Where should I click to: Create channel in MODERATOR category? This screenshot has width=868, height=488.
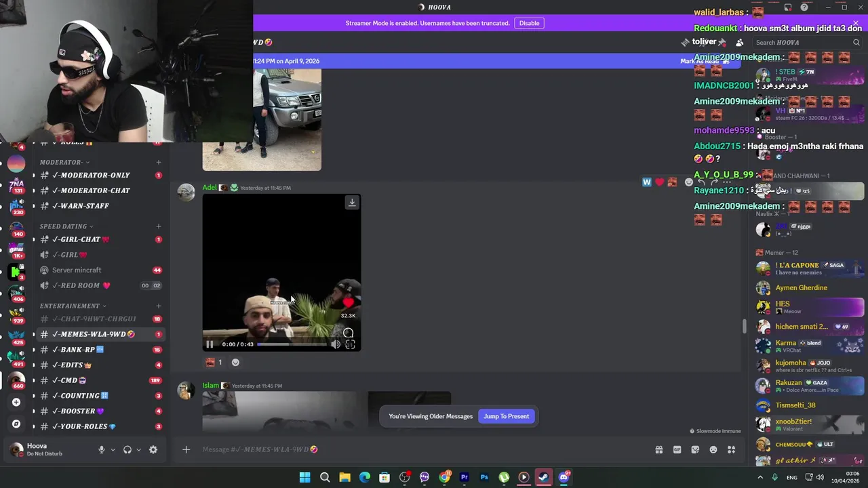pos(159,162)
